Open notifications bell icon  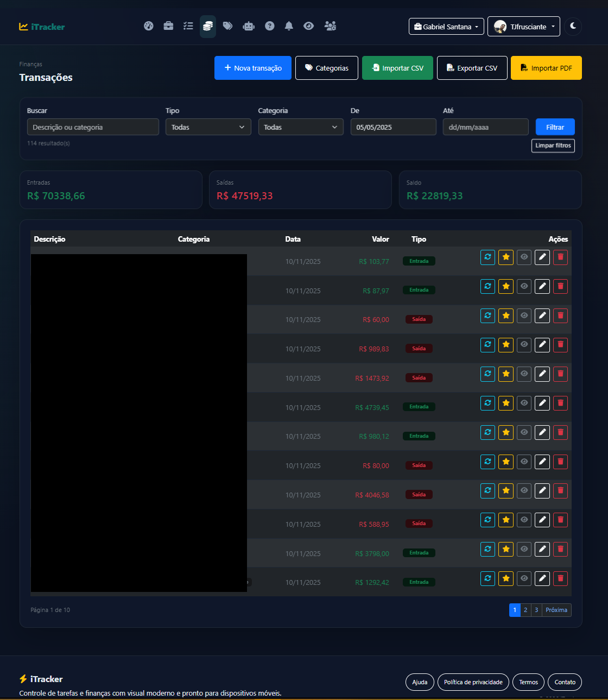289,26
